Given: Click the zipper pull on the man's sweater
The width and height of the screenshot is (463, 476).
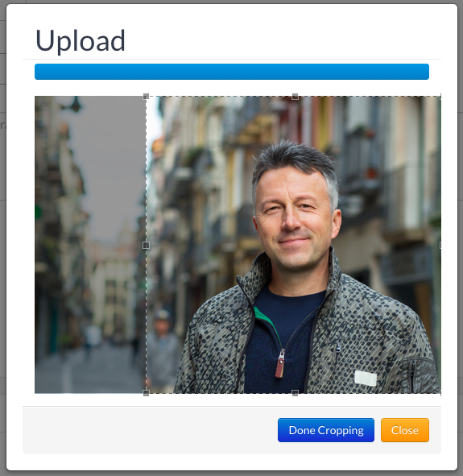Looking at the screenshot, I should 280,364.
